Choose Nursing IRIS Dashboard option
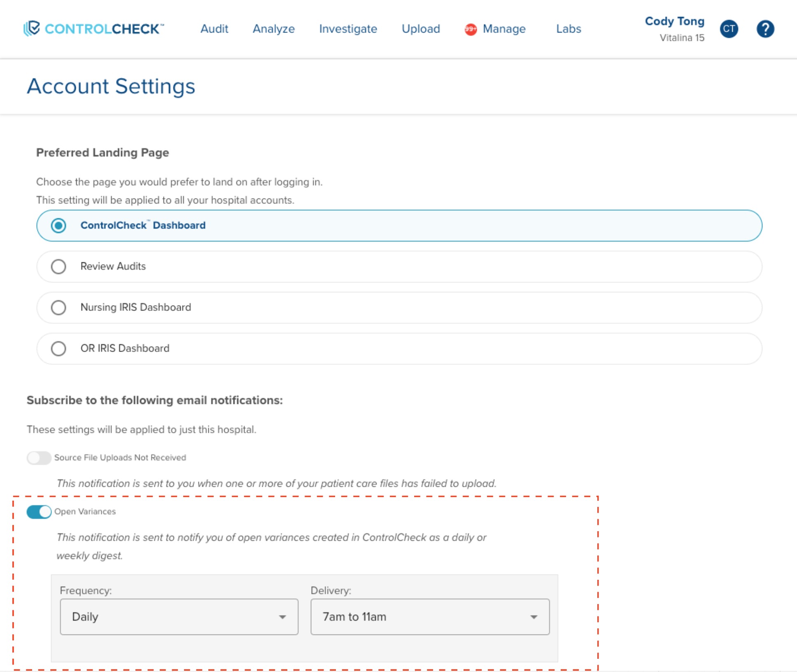Viewport: 797px width, 672px height. (x=58, y=308)
